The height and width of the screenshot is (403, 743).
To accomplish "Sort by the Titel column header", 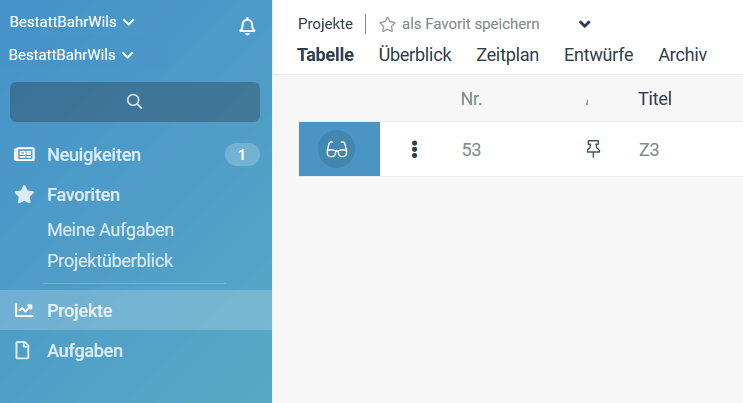I will pos(654,99).
